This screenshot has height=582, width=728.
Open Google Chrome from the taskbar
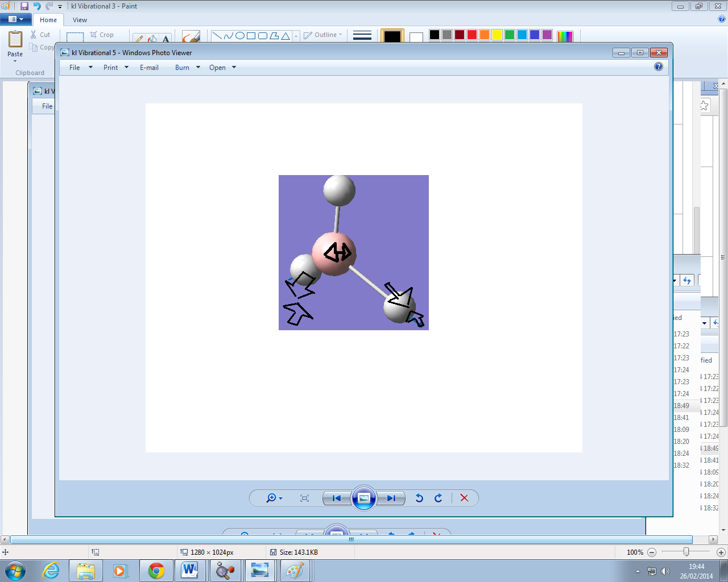tap(156, 571)
